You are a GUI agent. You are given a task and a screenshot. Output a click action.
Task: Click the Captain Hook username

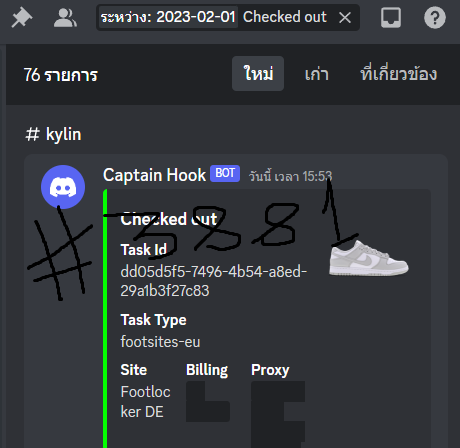(x=154, y=175)
